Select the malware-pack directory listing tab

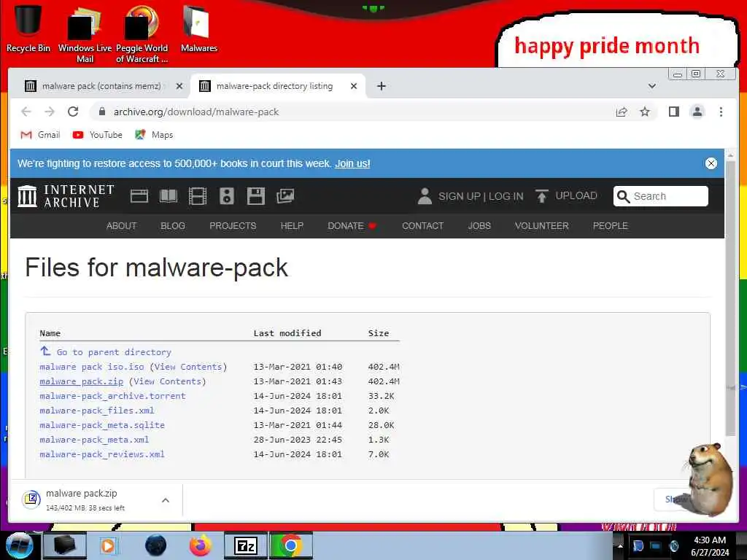point(274,86)
